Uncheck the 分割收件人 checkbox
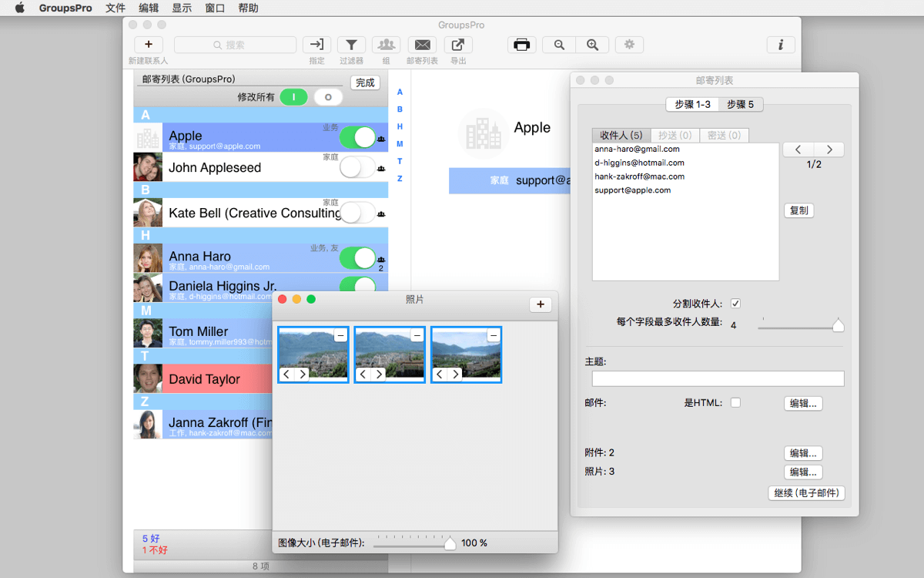The width and height of the screenshot is (924, 578). coord(735,304)
